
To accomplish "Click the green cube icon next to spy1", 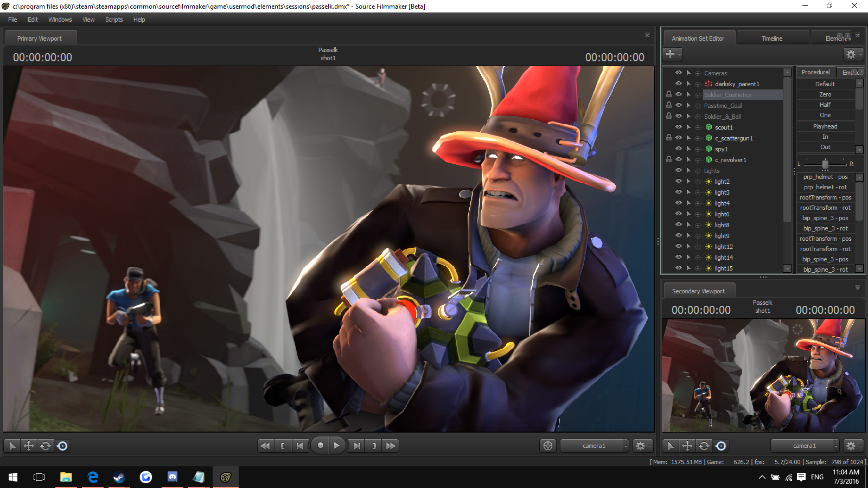I will [x=709, y=149].
